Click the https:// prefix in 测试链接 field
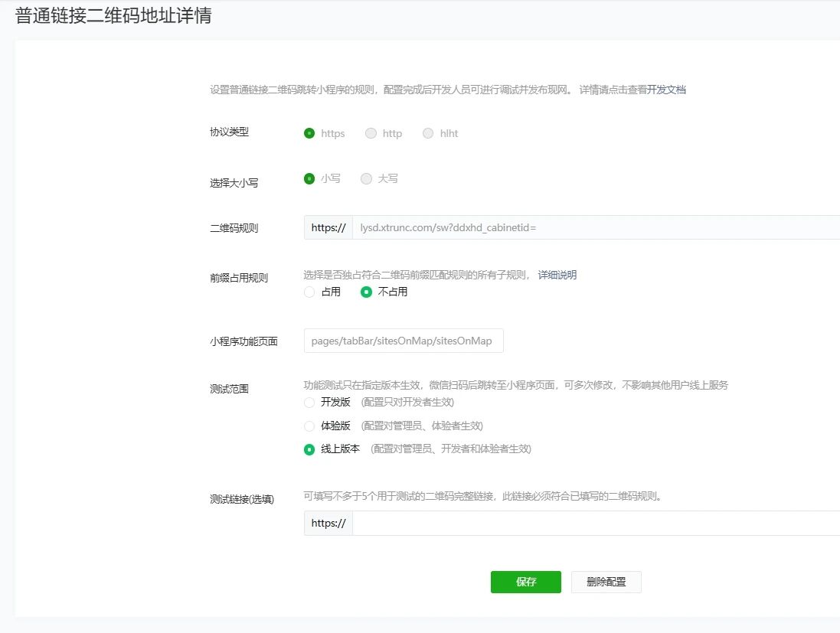 click(x=328, y=524)
